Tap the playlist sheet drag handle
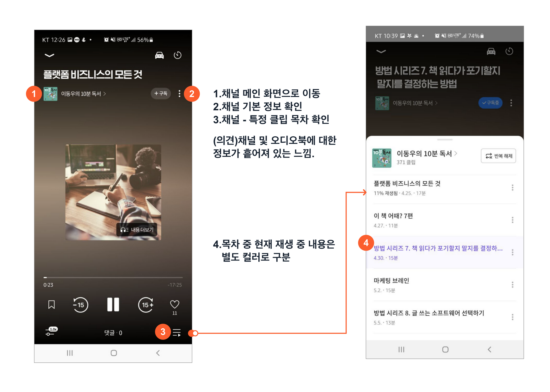Screen dimensions: 550x392 coord(445,140)
